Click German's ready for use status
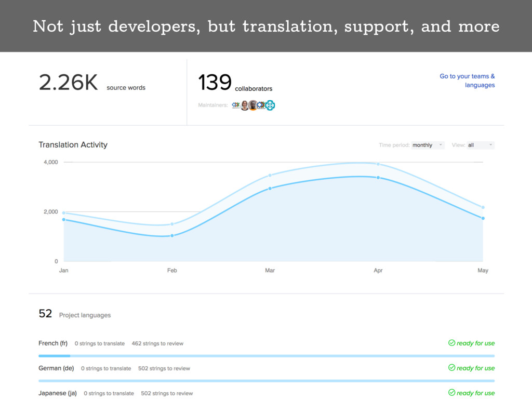This screenshot has height=399, width=532. coord(475,368)
